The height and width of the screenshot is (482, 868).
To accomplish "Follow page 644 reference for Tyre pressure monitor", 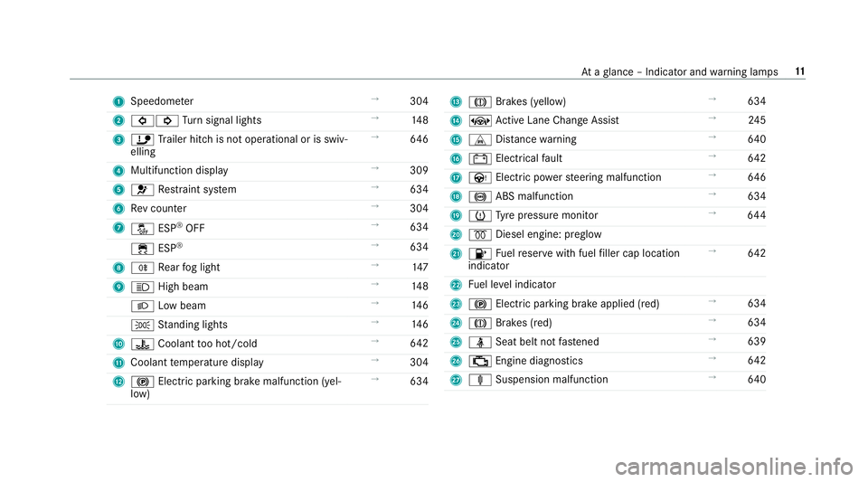I will (x=757, y=215).
